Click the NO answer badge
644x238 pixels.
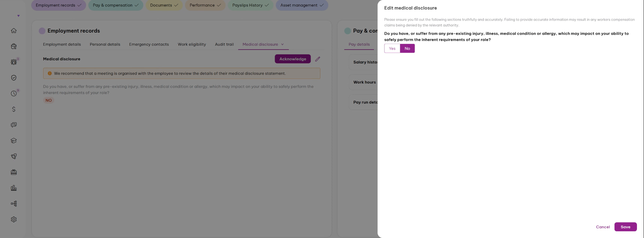pos(49,100)
